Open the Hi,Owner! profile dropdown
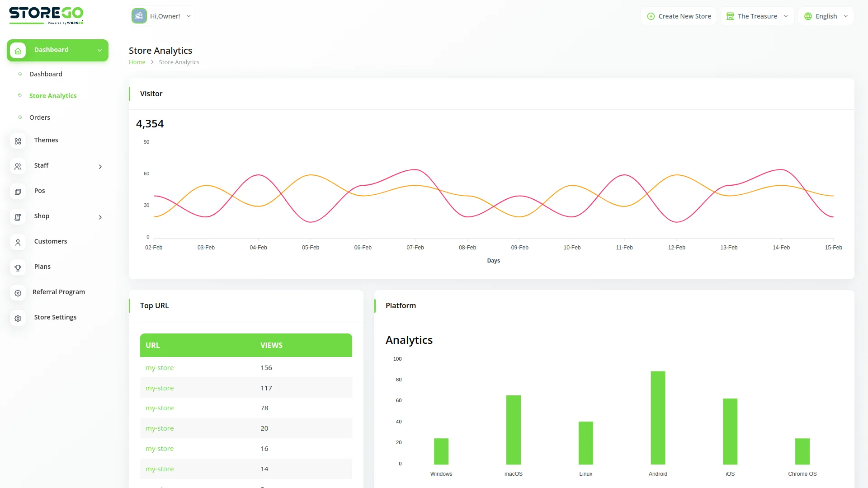Viewport: 868px width, 488px height. tap(161, 16)
